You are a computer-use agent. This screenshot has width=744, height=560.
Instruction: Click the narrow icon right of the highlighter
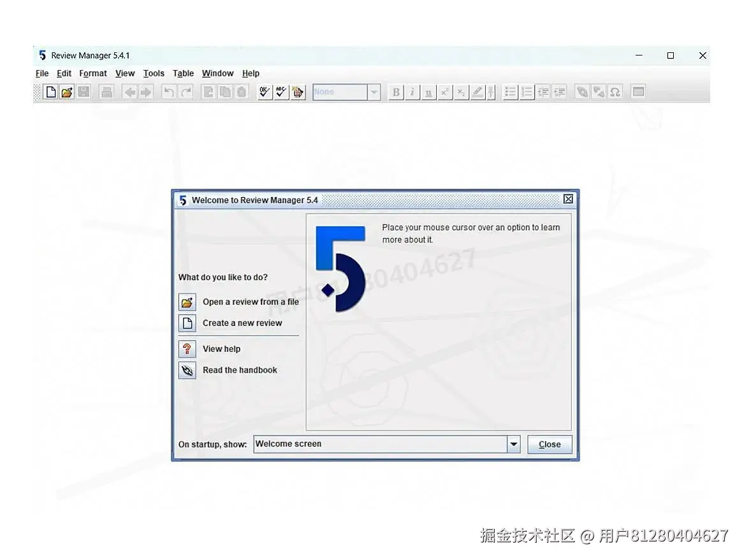coord(491,92)
